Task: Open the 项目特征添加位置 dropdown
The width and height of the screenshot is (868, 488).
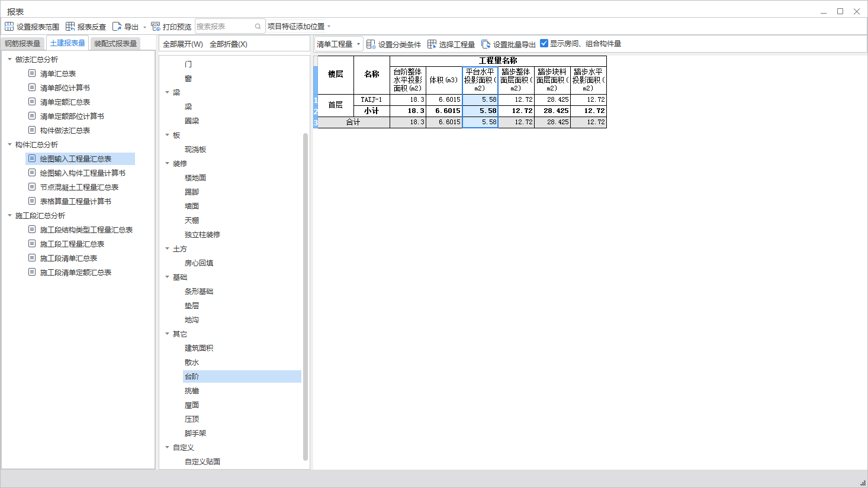Action: click(x=299, y=27)
